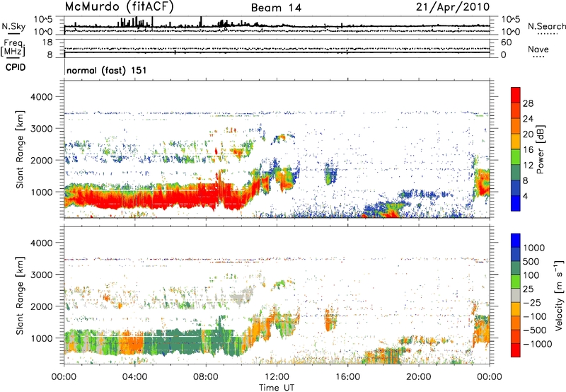The height and width of the screenshot is (392, 566).
Task: Click the "100" value on the velocity color bar
Action: [531, 275]
